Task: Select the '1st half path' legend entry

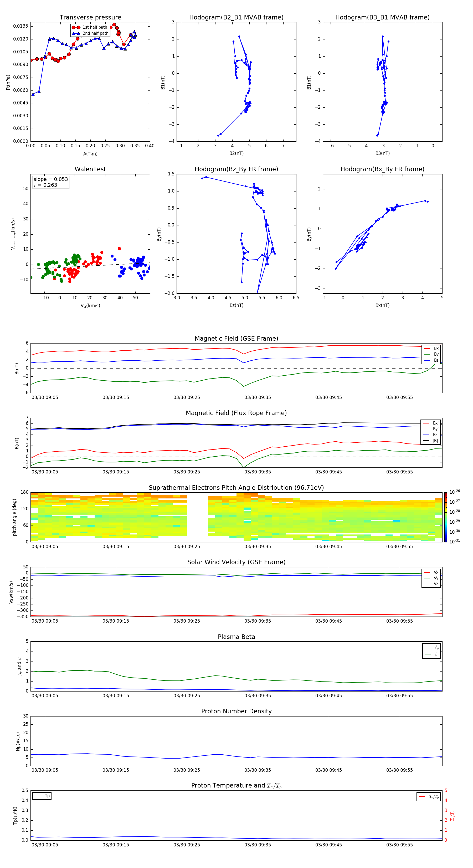Action: [90, 27]
